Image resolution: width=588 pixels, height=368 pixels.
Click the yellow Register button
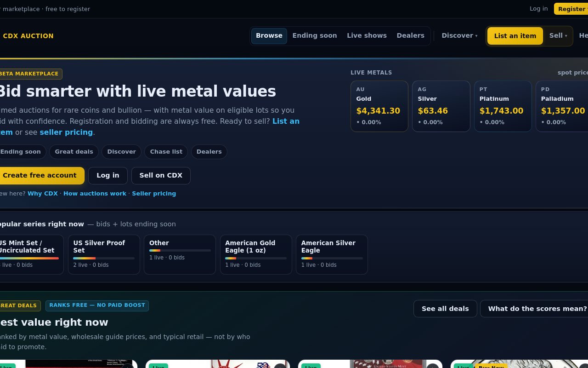(571, 9)
